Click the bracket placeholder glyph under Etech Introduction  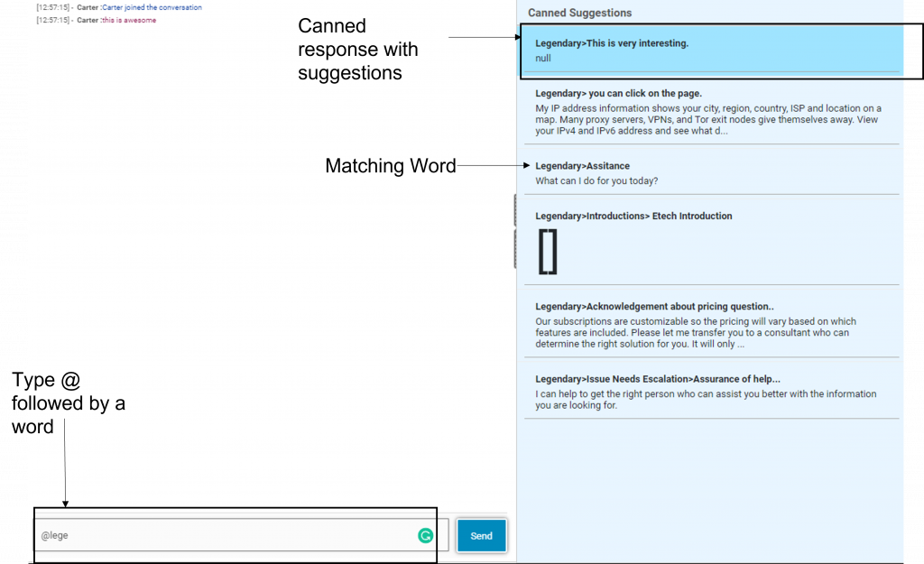tap(548, 252)
